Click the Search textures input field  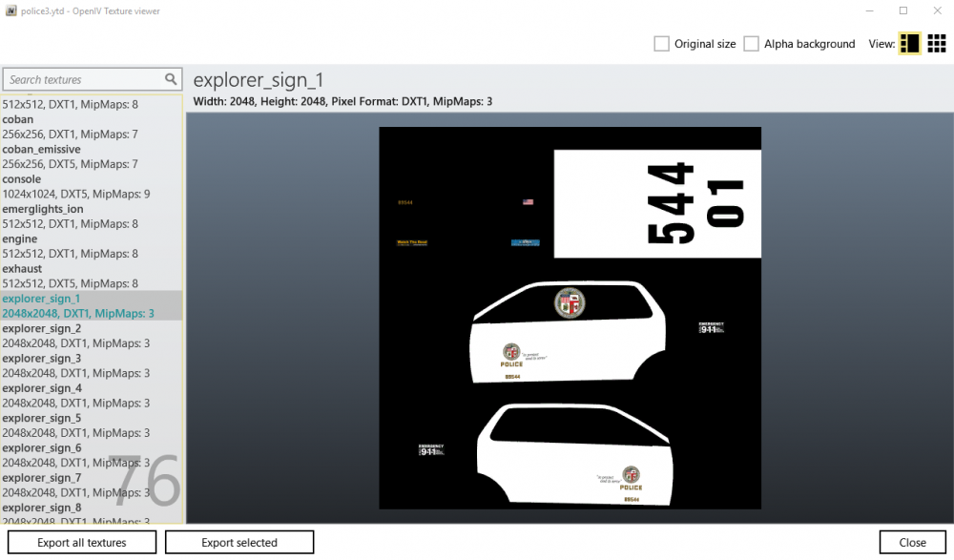coord(81,79)
